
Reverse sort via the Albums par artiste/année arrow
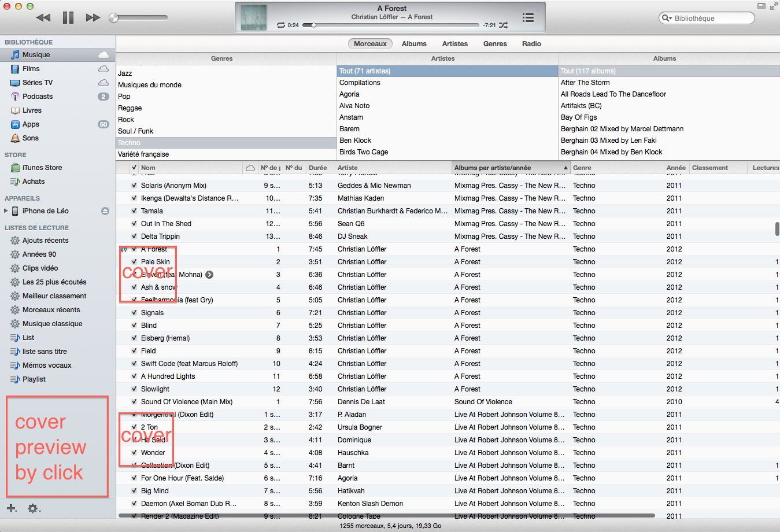(565, 168)
